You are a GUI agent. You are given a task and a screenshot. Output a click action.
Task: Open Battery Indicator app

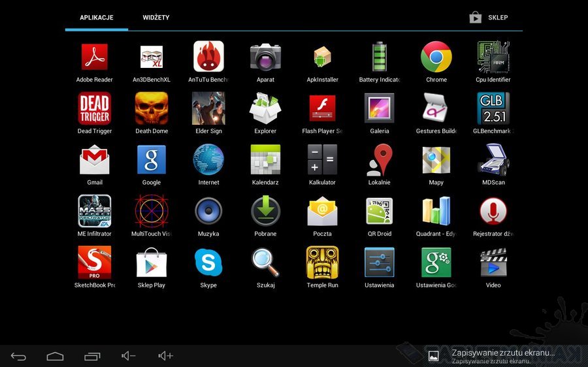click(x=380, y=57)
